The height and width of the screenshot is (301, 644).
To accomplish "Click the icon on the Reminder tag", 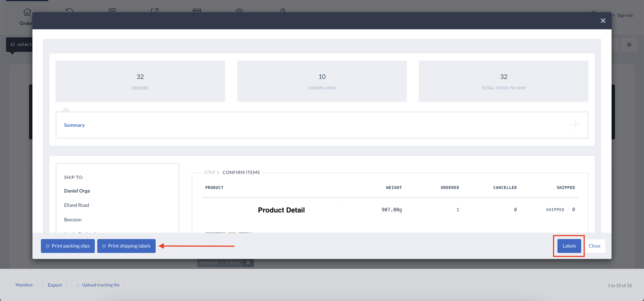I will [248, 262].
